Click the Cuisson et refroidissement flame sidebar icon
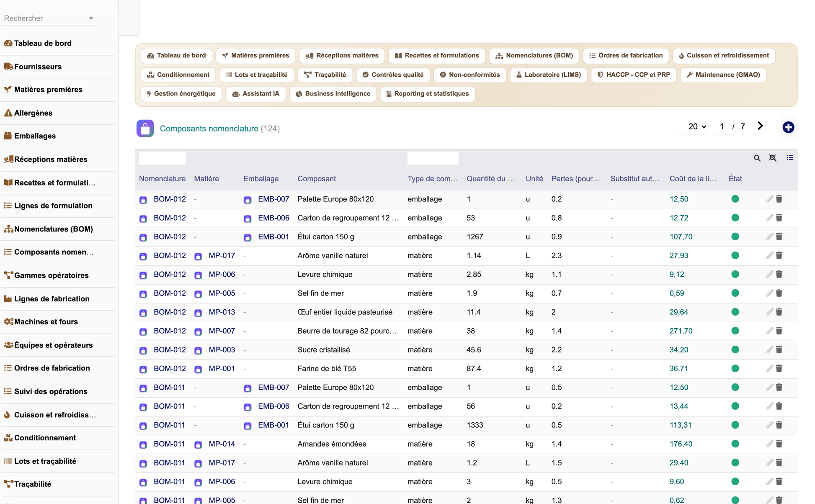The height and width of the screenshot is (504, 815). pyautogui.click(x=7, y=414)
